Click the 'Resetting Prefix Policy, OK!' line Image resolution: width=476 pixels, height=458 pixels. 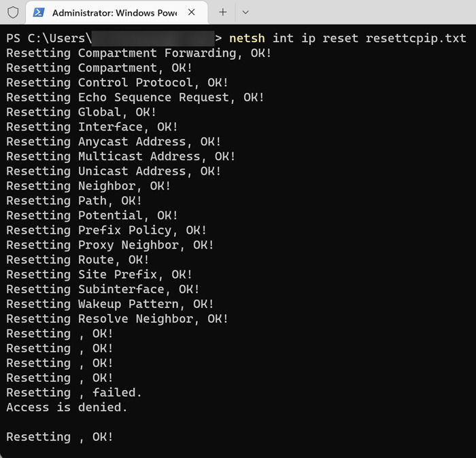pyautogui.click(x=106, y=230)
